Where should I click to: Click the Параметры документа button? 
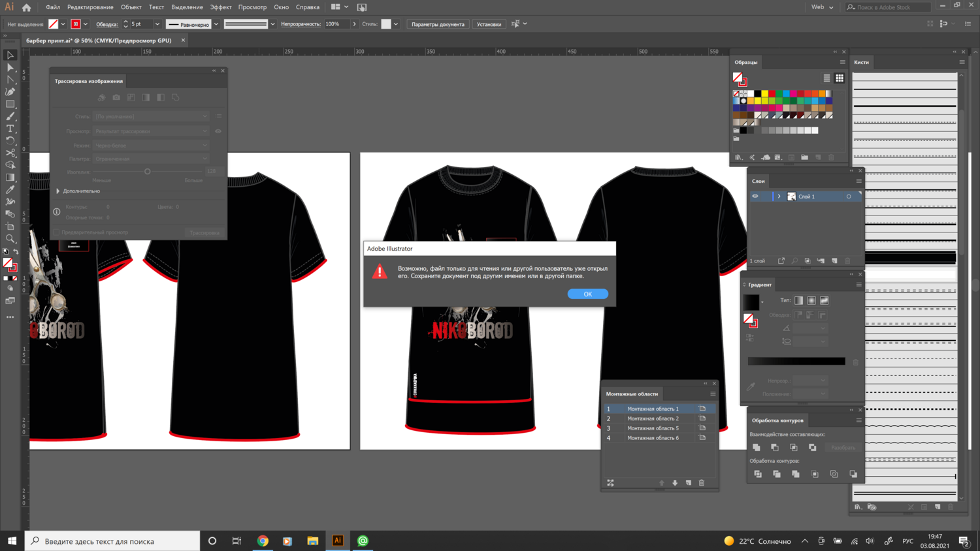click(x=438, y=24)
